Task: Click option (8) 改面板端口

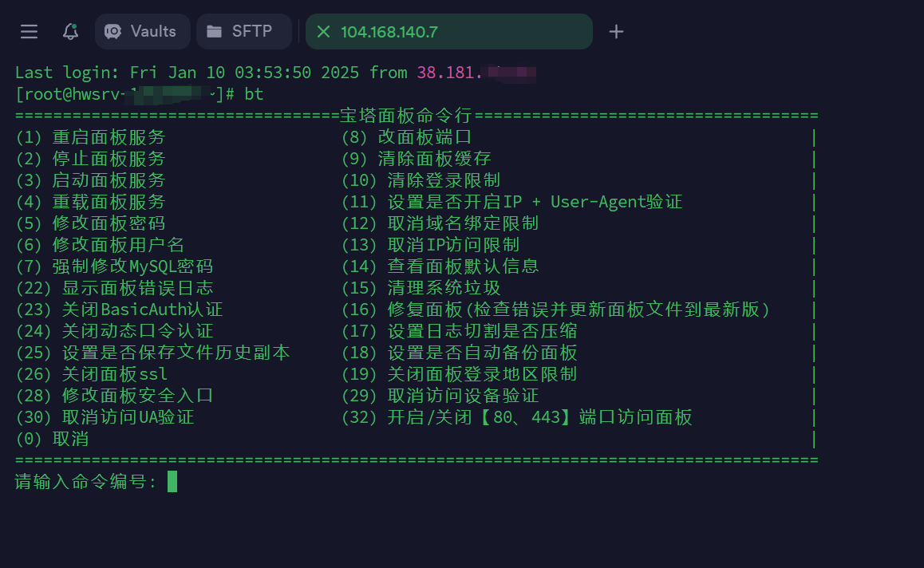Action: tap(407, 137)
